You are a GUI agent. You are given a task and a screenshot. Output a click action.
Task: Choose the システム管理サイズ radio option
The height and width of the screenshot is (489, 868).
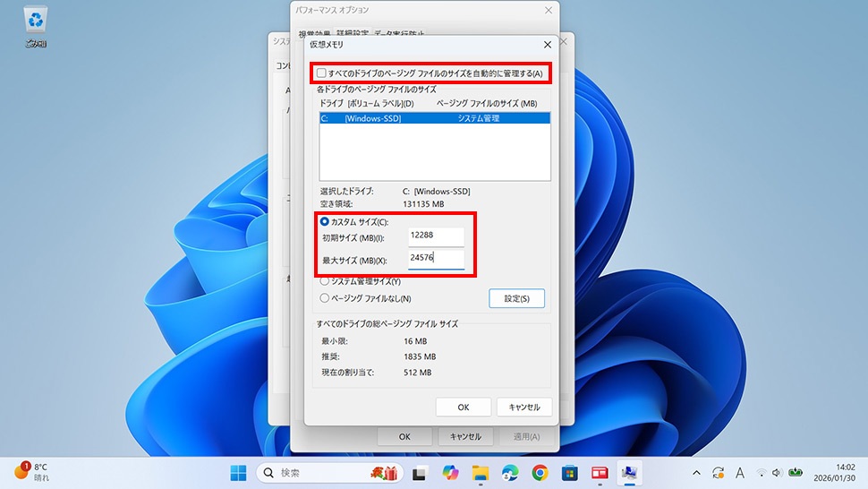click(325, 282)
